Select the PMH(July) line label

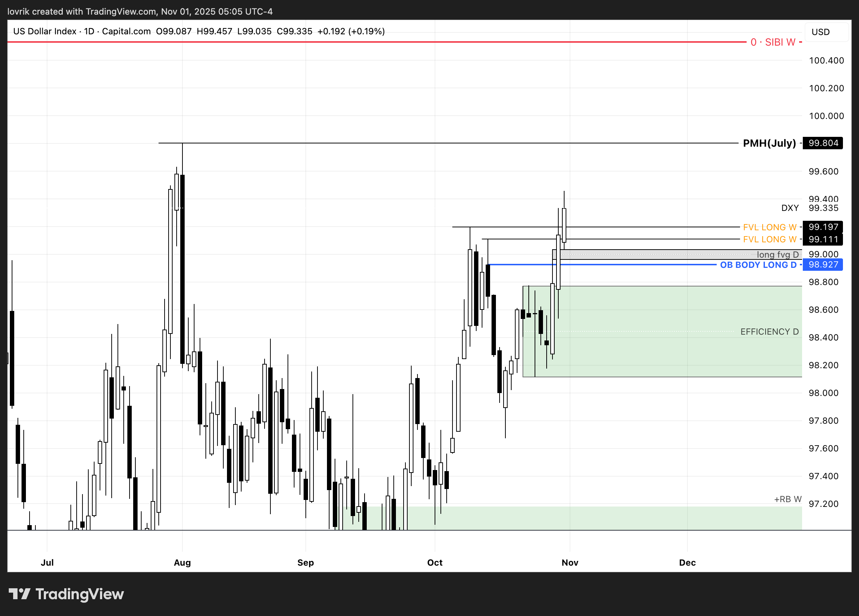(769, 143)
